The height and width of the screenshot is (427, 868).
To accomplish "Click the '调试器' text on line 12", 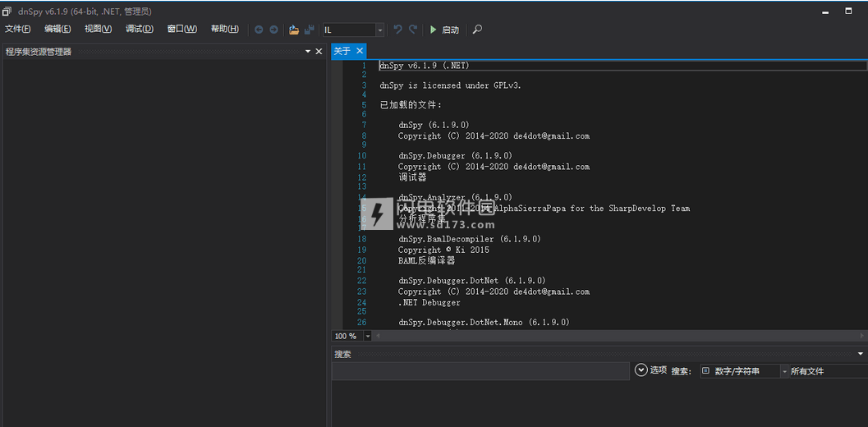I will pyautogui.click(x=412, y=177).
